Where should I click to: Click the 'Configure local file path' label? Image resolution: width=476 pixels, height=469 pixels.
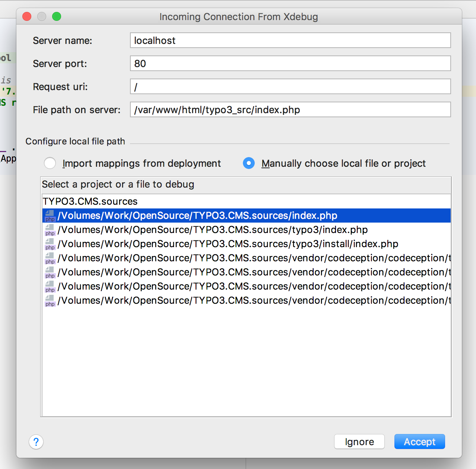pos(75,141)
